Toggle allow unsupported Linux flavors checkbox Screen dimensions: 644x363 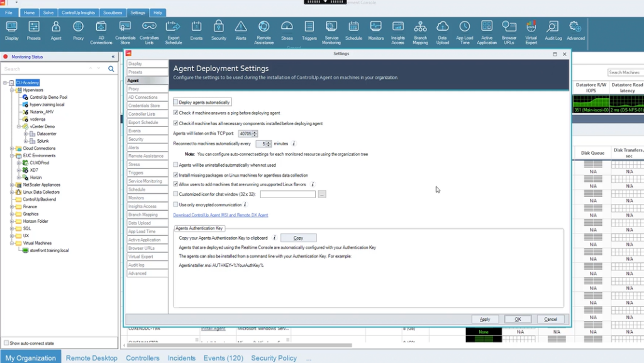176,184
